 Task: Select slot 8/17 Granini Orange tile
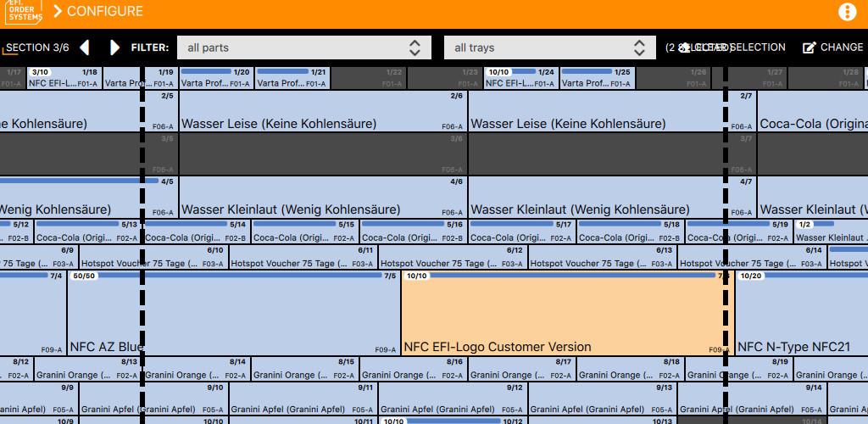tap(521, 369)
